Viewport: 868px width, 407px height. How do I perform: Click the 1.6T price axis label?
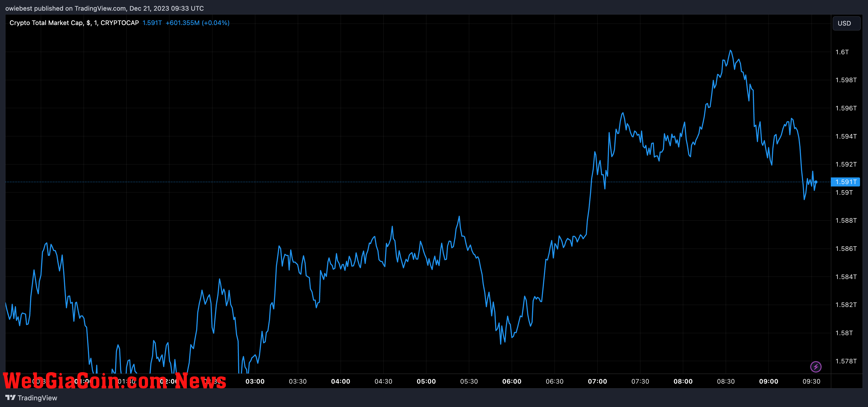click(842, 52)
